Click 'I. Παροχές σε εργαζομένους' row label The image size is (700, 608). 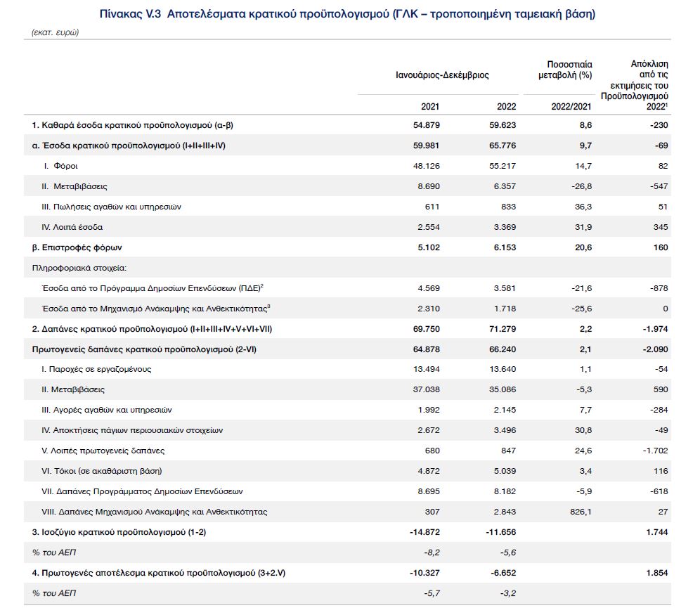click(96, 370)
